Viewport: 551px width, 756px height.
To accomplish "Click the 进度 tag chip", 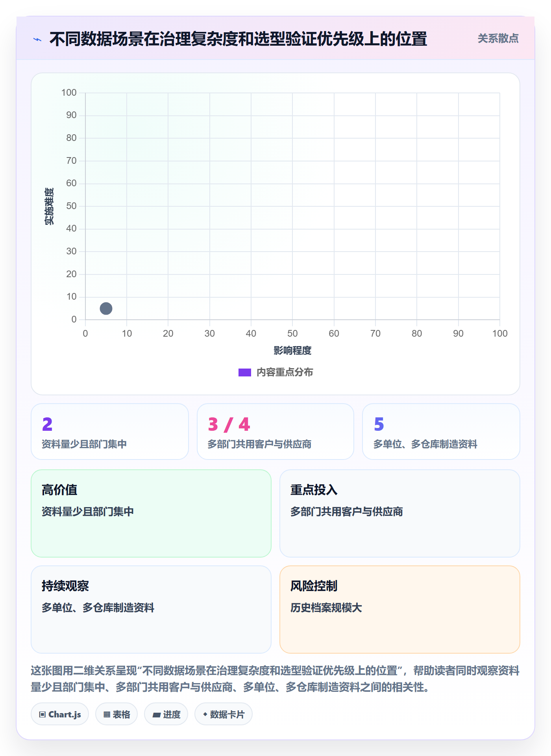I will tap(166, 714).
